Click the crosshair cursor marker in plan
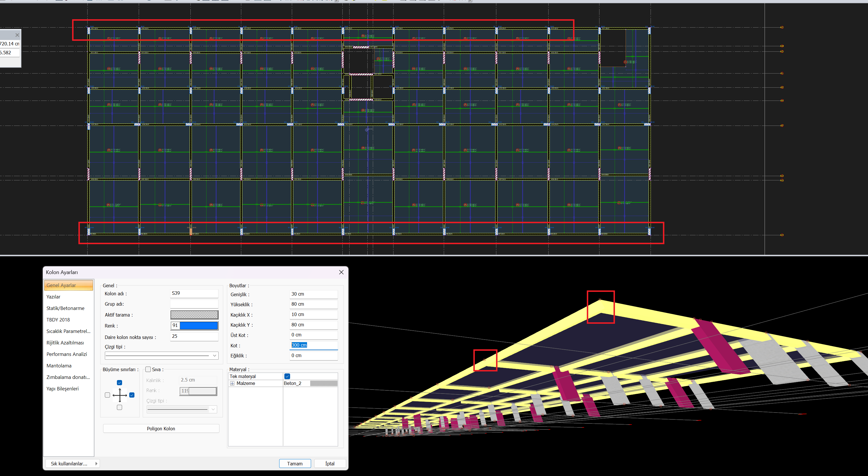868x476 pixels. click(x=367, y=130)
